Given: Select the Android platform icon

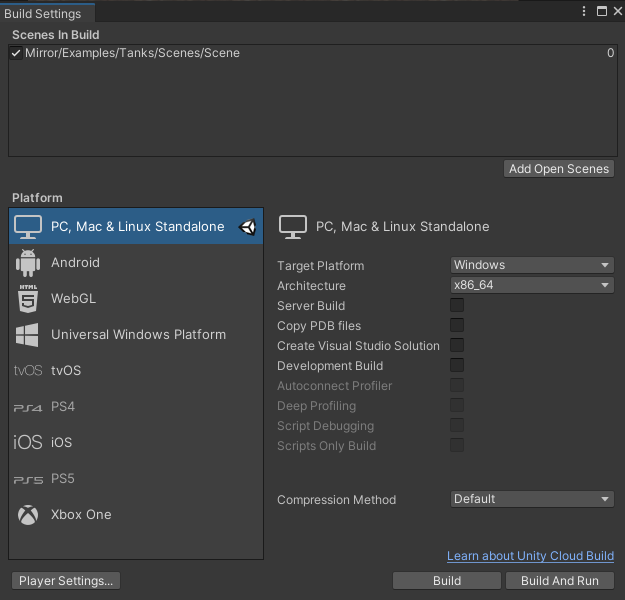Looking at the screenshot, I should 28,263.
